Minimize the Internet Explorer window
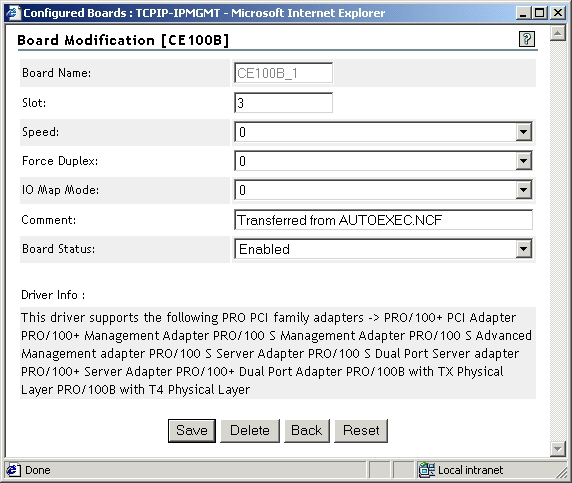Screen dimensions: 572x483 tap(523, 13)
